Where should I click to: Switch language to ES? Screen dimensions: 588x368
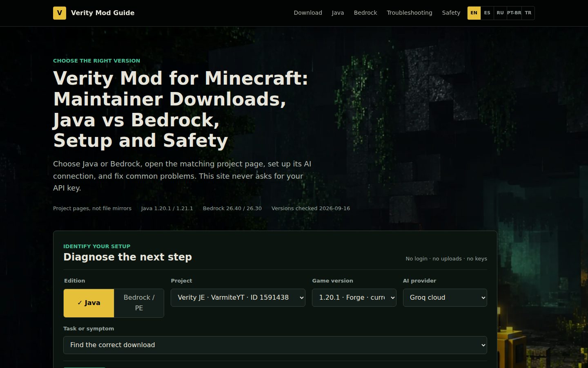[487, 13]
